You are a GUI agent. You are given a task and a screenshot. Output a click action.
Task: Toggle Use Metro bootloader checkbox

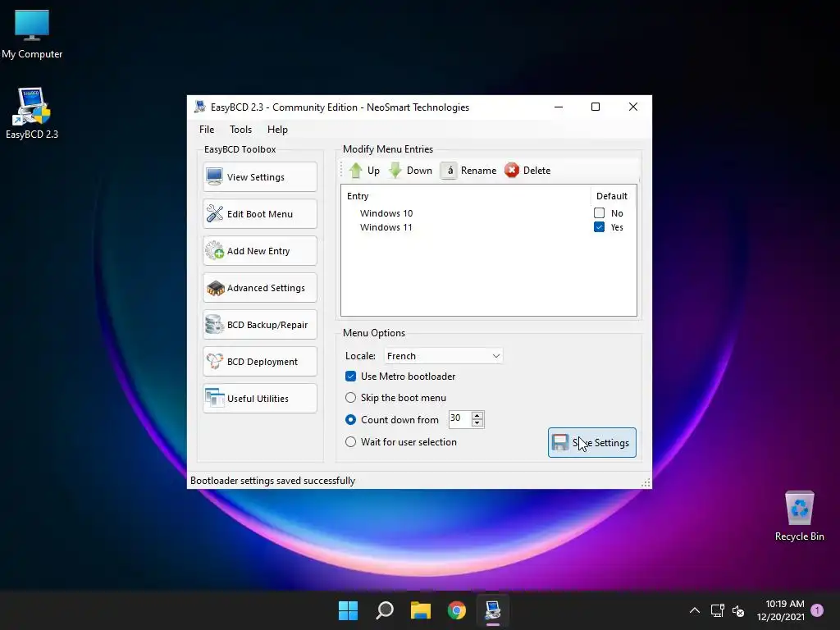(350, 377)
